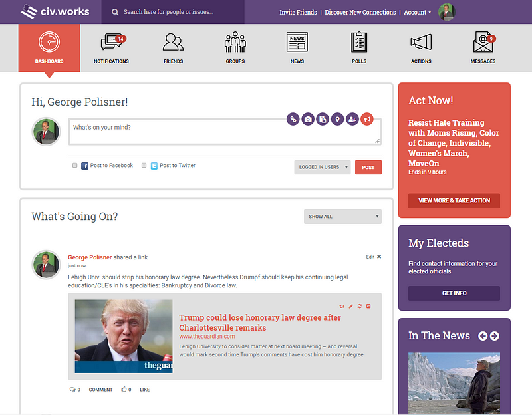532x415 pixels.
Task: Open the Notifications tab
Action: (x=111, y=48)
